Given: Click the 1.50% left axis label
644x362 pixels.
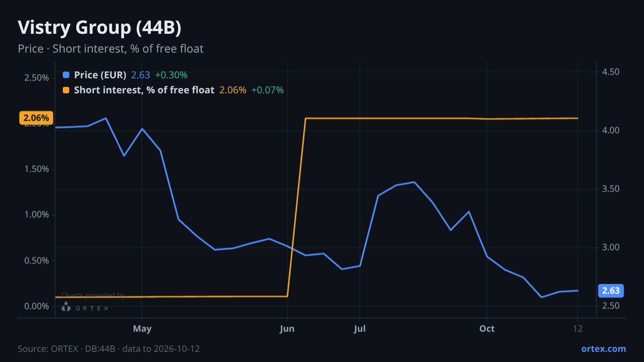Looking at the screenshot, I should tap(36, 169).
